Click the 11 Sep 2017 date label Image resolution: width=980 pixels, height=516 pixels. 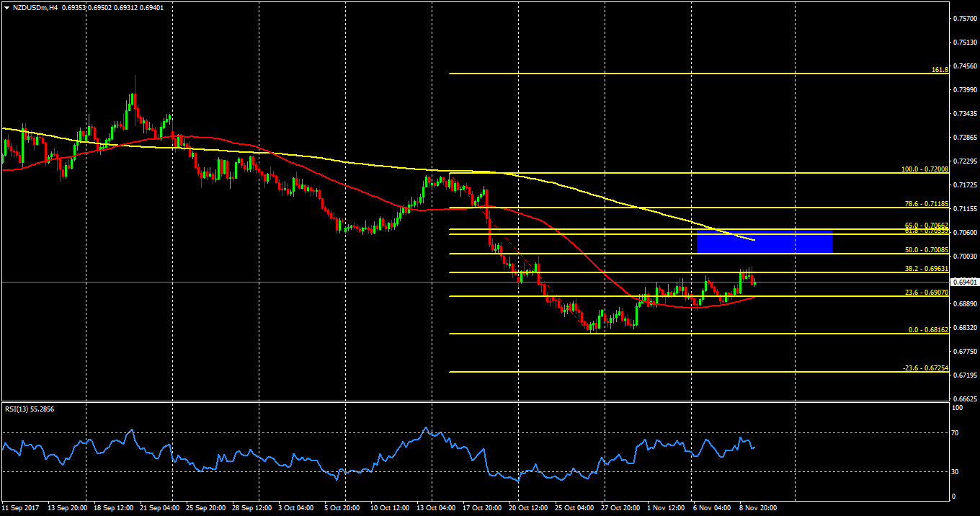[x=19, y=507]
